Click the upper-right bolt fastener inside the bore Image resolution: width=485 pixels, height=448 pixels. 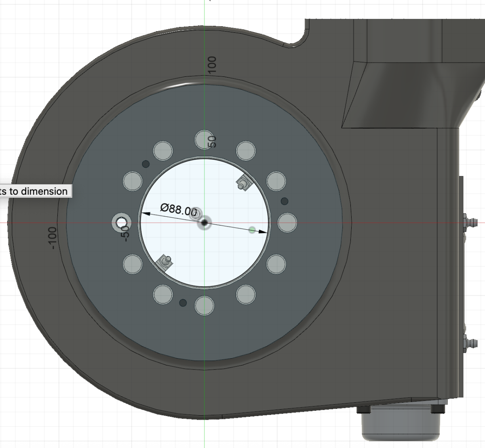coord(243,184)
